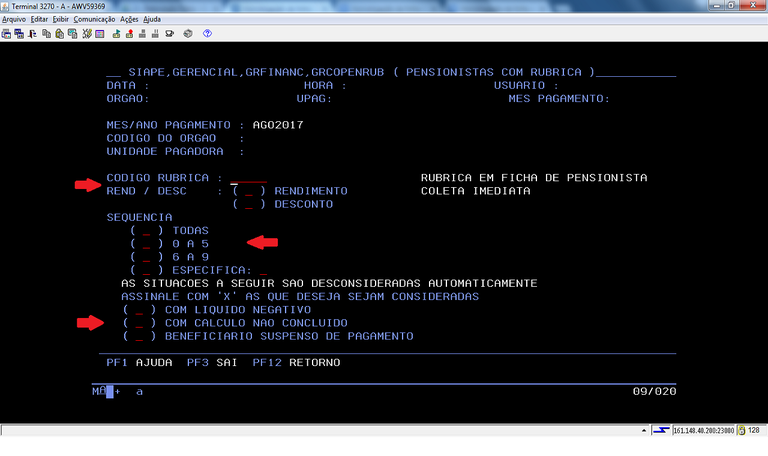The height and width of the screenshot is (456, 768).
Task: Click the stop macro icon
Action: [143, 34]
